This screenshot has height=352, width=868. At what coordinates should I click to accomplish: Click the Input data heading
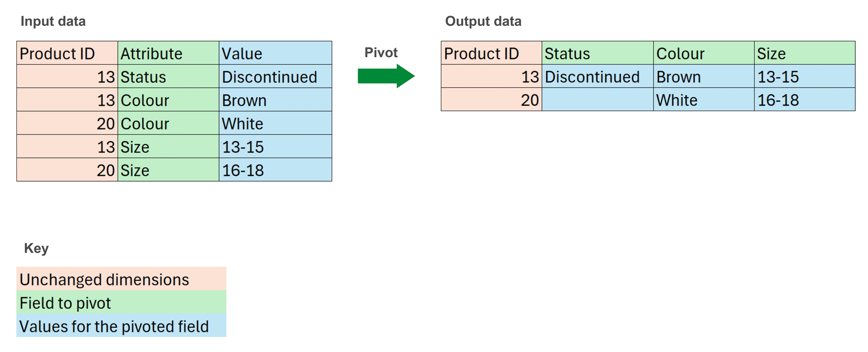click(x=53, y=21)
